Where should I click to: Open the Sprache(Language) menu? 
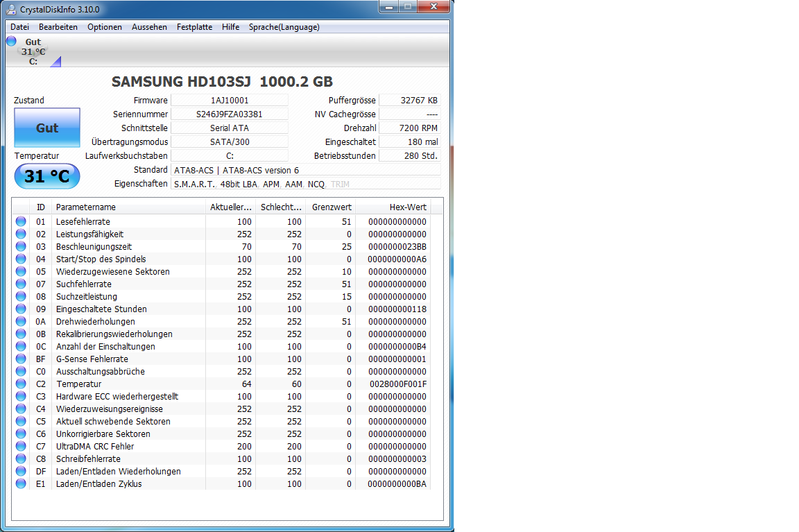tap(284, 27)
